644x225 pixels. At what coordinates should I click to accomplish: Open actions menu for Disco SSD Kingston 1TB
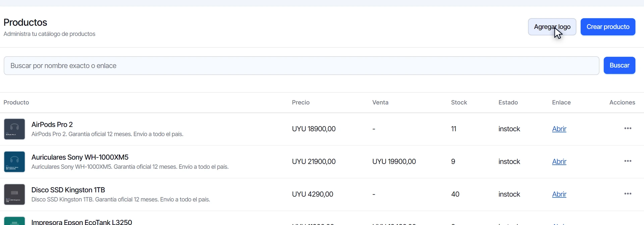pos(628,194)
